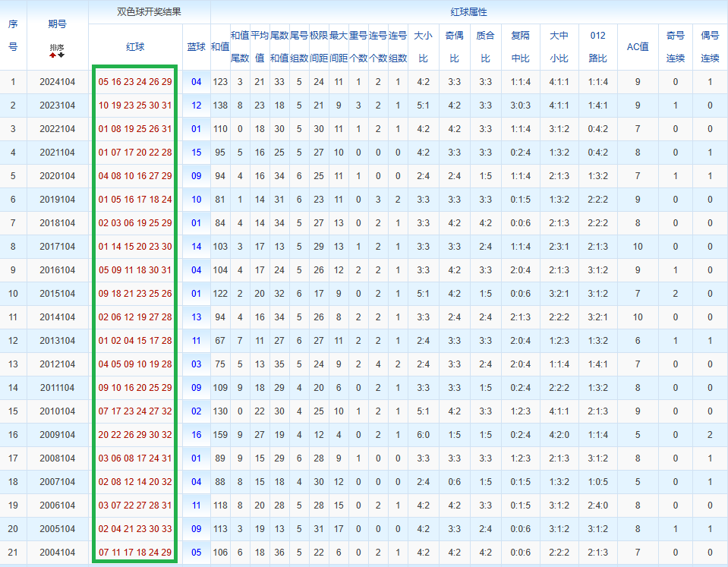Select the AC值 column header
The height and width of the screenshot is (567, 728).
point(638,47)
